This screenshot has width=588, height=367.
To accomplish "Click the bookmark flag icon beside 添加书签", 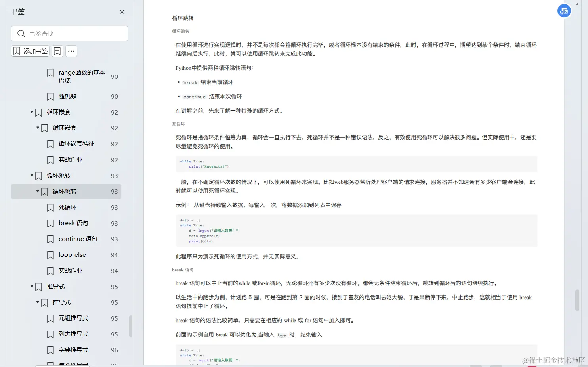I will click(57, 51).
